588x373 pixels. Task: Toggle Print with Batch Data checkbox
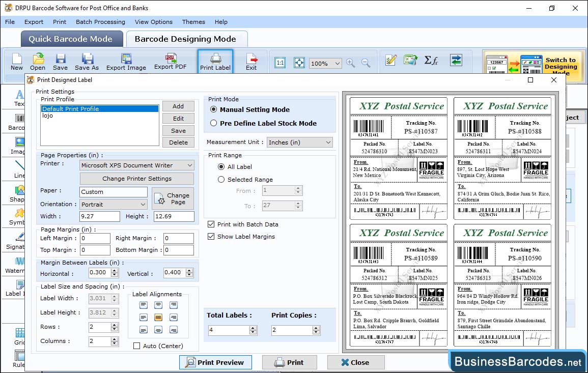click(211, 224)
